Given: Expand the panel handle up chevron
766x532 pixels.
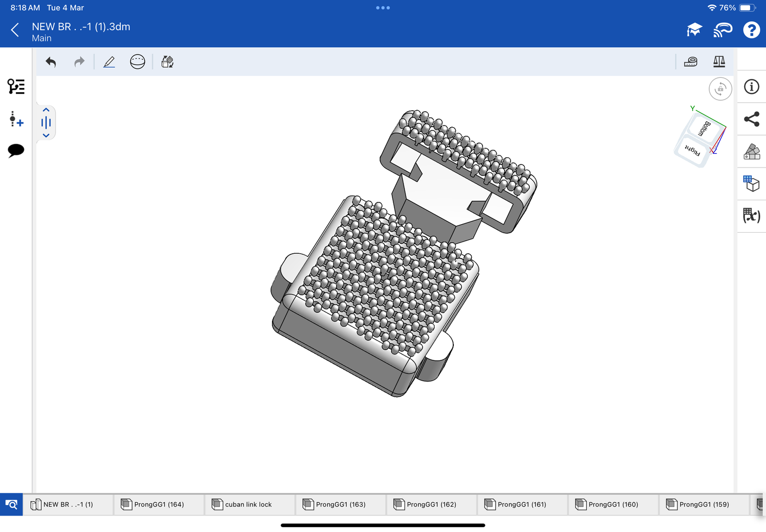Looking at the screenshot, I should coord(46,110).
